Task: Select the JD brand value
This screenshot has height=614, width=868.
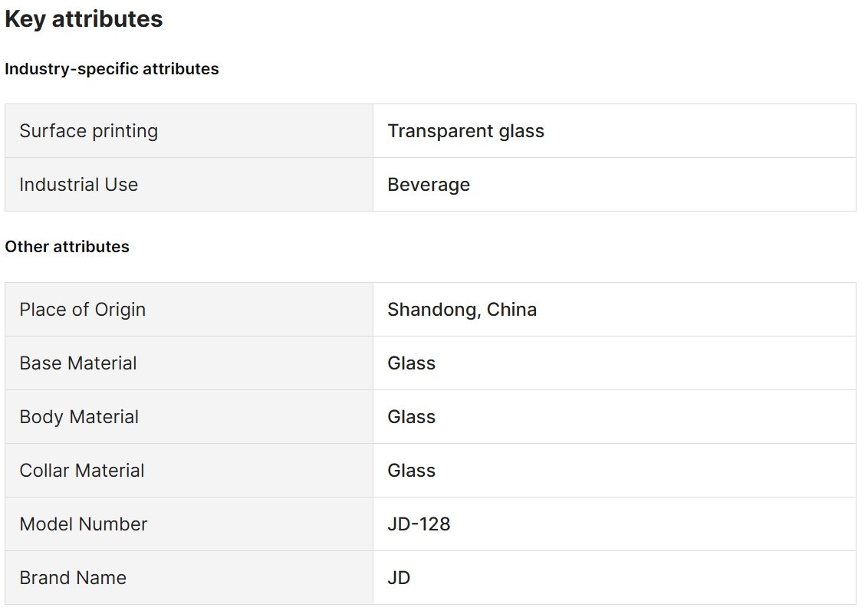Action: (399, 578)
